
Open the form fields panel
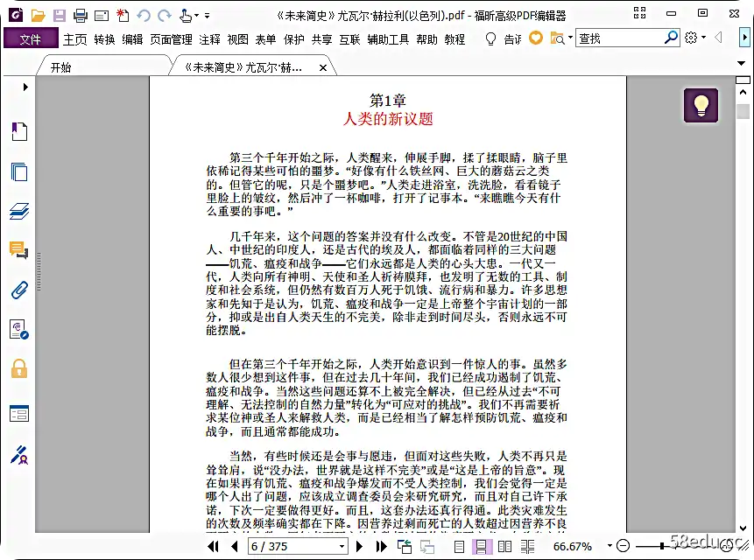[x=19, y=413]
